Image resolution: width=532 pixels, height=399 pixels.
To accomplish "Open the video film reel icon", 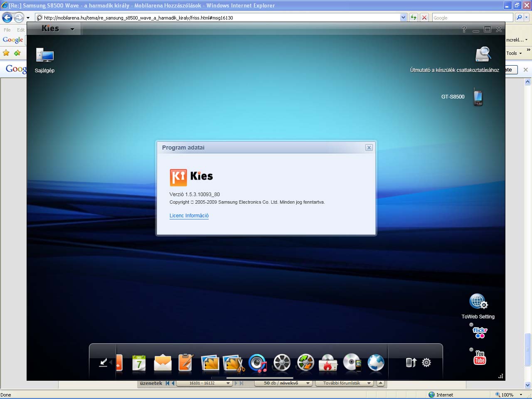I will [x=282, y=363].
